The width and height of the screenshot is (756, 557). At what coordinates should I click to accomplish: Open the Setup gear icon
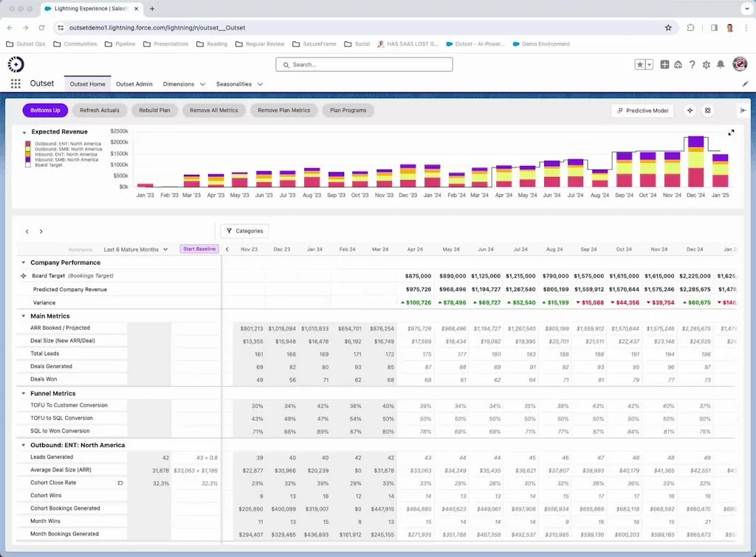pos(707,65)
